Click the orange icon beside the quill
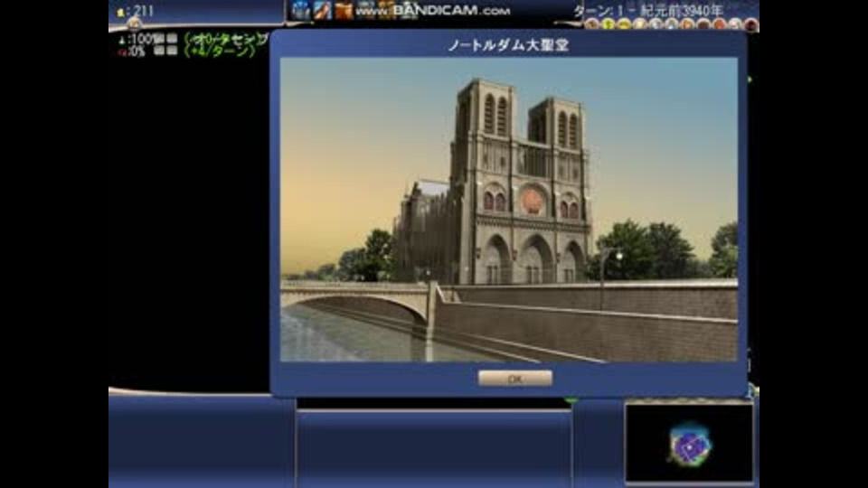868x488 pixels. coord(344,10)
